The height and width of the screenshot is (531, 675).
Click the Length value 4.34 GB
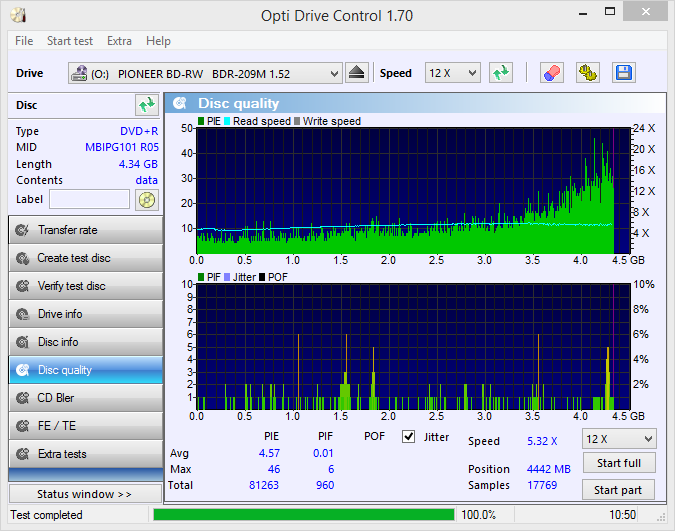138,164
